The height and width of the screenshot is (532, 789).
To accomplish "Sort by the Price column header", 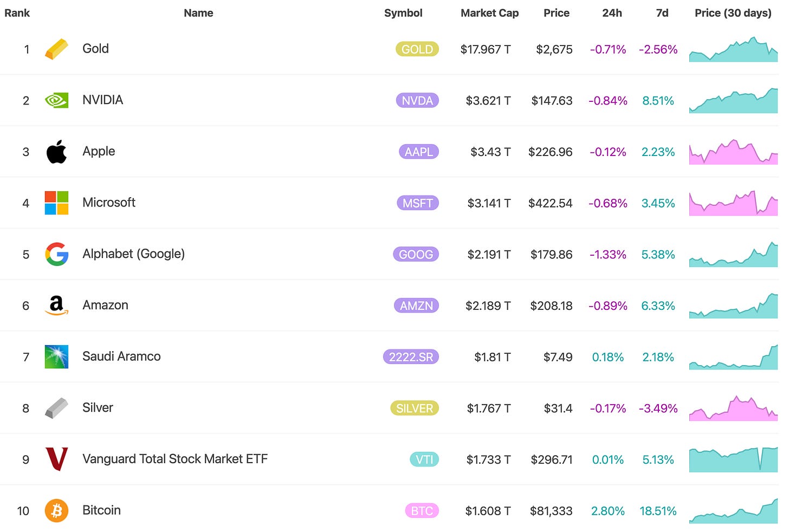I will (557, 13).
